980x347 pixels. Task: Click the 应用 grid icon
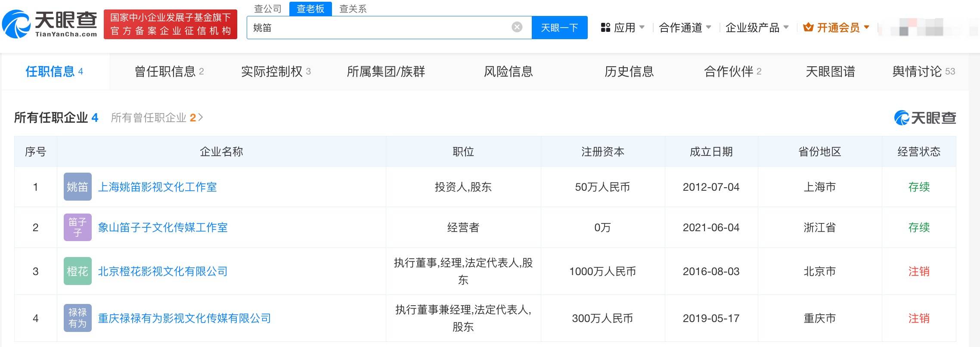[x=605, y=28]
